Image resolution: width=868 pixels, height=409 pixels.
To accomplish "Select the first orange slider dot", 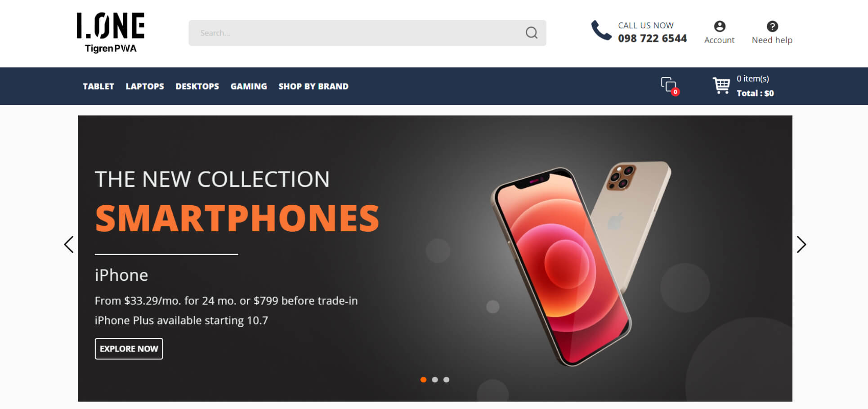I will [423, 380].
